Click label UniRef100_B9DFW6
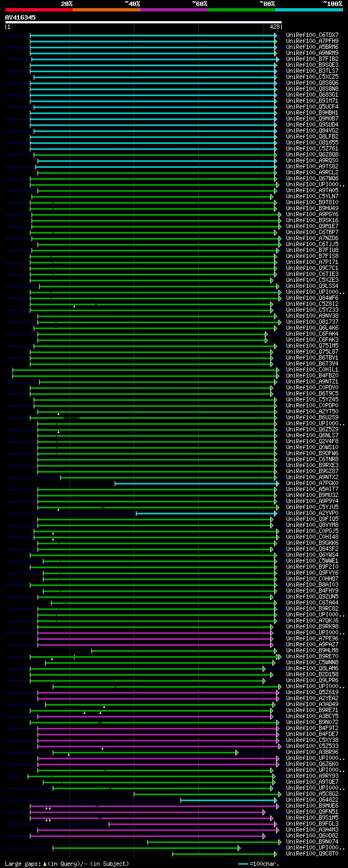348x868 pixels. tap(312, 454)
